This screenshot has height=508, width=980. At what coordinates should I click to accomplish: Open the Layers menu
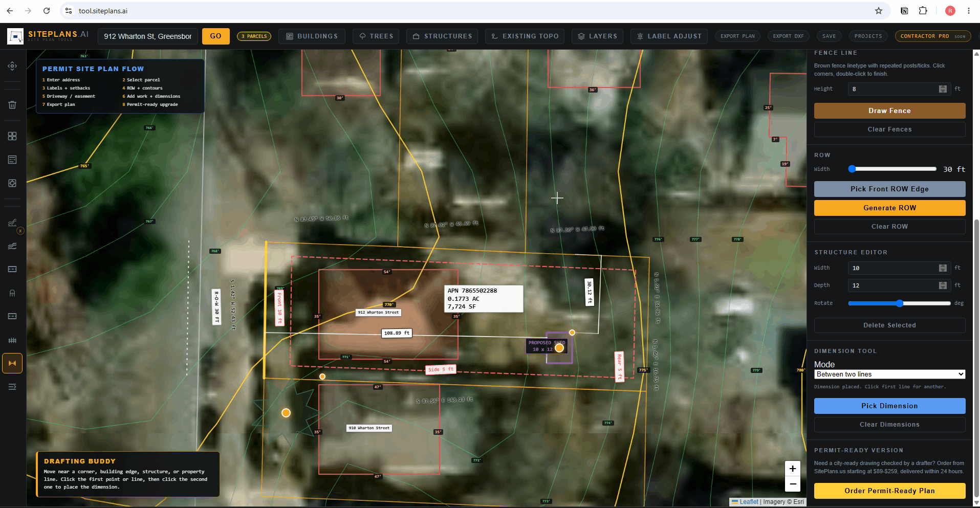pos(597,36)
